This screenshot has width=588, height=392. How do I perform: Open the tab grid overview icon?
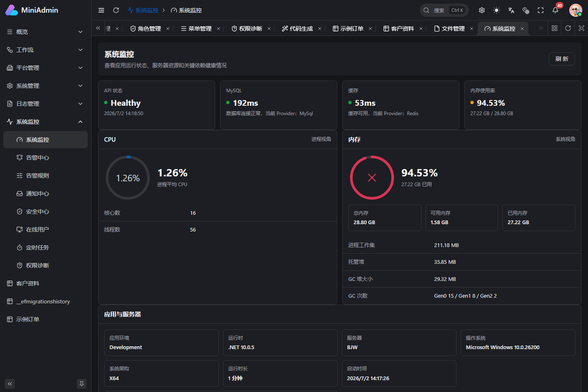point(555,28)
